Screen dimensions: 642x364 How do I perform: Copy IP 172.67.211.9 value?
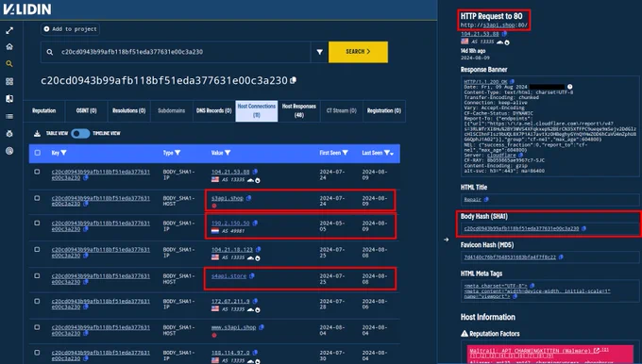pos(255,302)
